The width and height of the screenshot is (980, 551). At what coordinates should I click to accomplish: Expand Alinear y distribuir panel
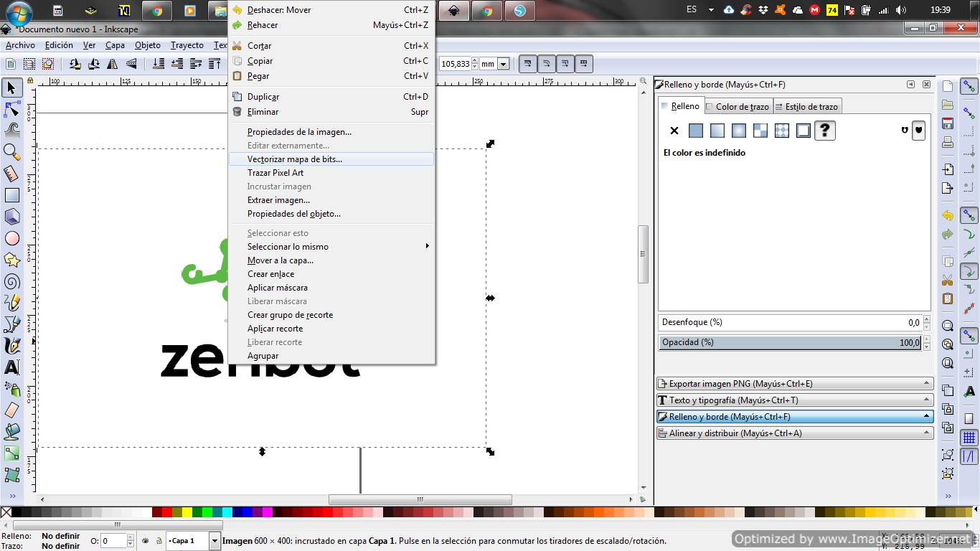click(x=795, y=433)
